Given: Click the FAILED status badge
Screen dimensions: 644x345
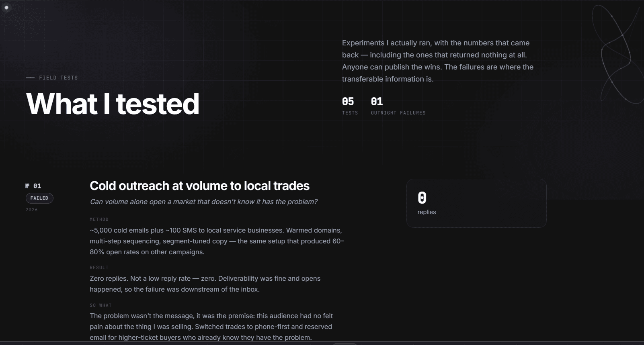Looking at the screenshot, I should coord(39,198).
